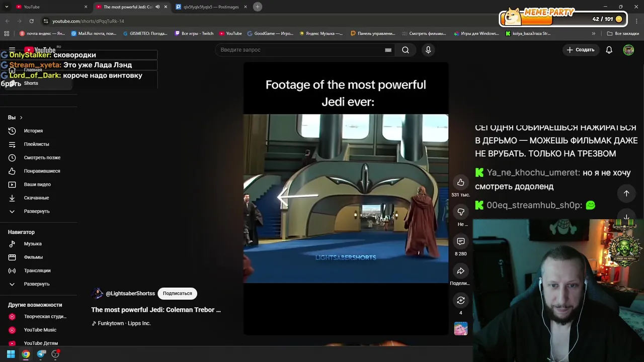
Task: Open Плейлисты in sidebar
Action: click(38, 144)
